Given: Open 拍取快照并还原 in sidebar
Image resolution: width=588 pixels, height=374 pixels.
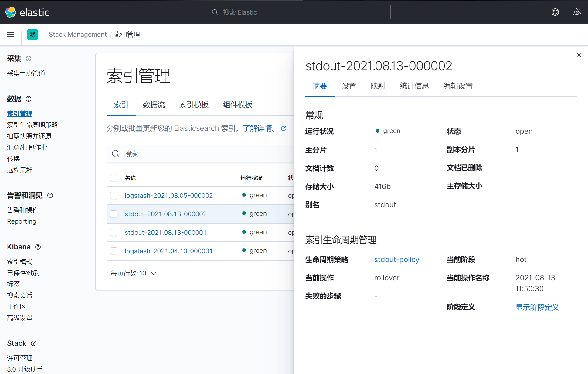Looking at the screenshot, I should 29,136.
